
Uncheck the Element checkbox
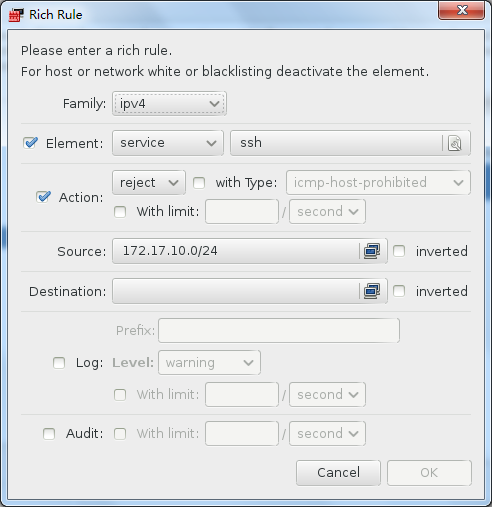click(30, 143)
